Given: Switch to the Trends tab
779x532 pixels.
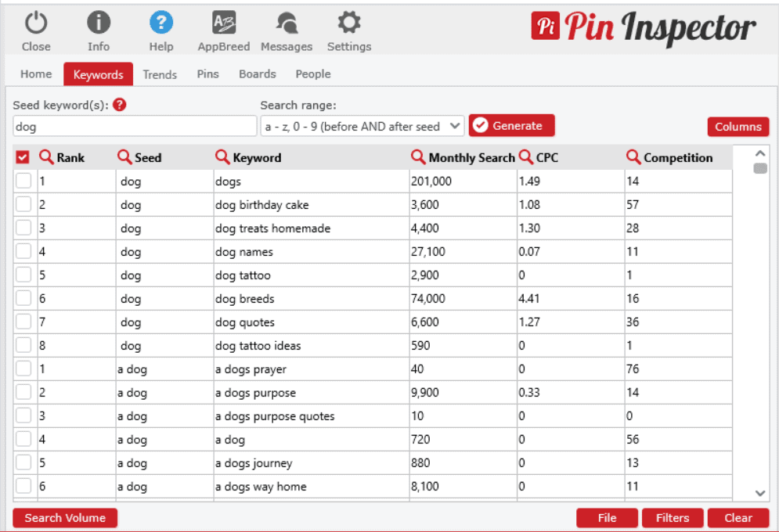Looking at the screenshot, I should coord(160,74).
